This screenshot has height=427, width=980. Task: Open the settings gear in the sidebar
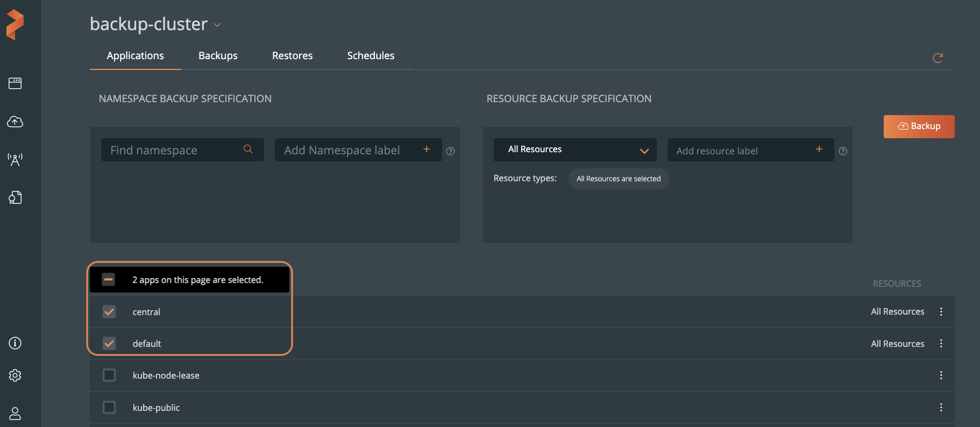click(x=15, y=375)
